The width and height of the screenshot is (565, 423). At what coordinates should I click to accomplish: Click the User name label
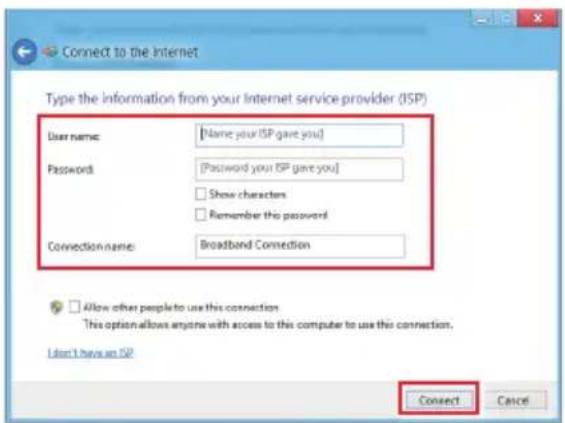click(74, 137)
